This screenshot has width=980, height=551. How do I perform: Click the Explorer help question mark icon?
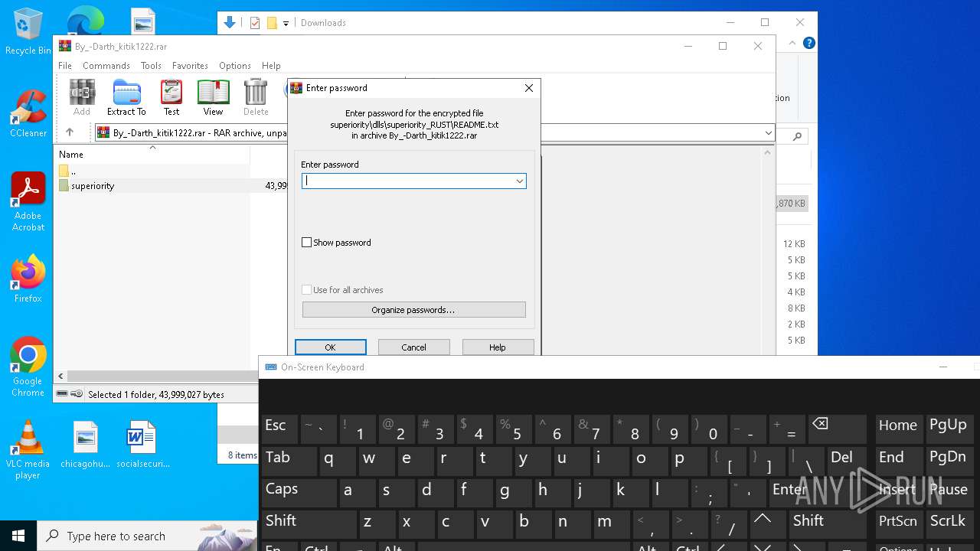(x=808, y=43)
